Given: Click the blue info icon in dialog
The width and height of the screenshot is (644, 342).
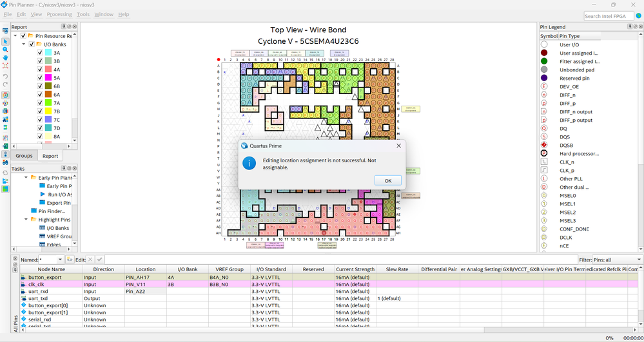Looking at the screenshot, I should pos(249,163).
